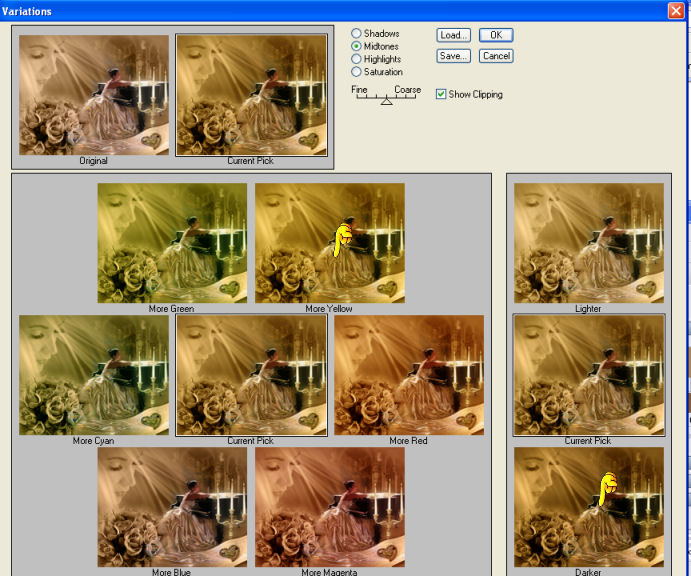Apply the More Red variation thumbnail
Screen dimensions: 691x576
[x=409, y=375]
